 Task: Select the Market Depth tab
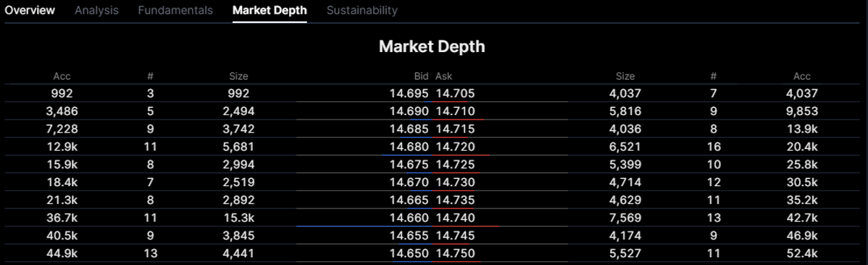(270, 10)
